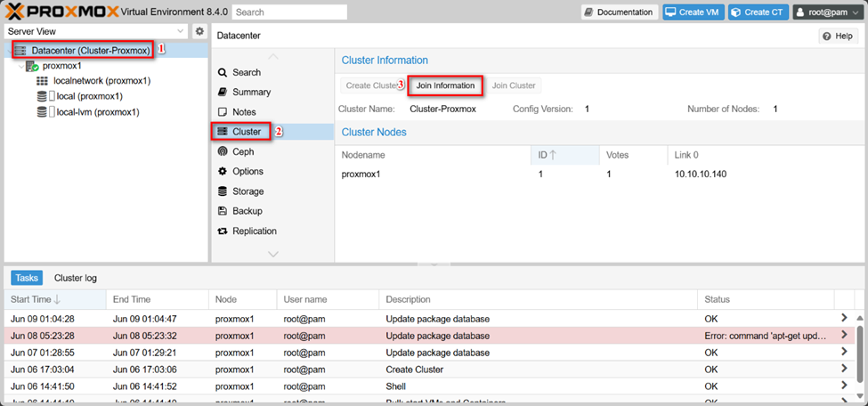Open the root@pam user menu
Viewport: 868px width, 406px height.
click(x=827, y=12)
